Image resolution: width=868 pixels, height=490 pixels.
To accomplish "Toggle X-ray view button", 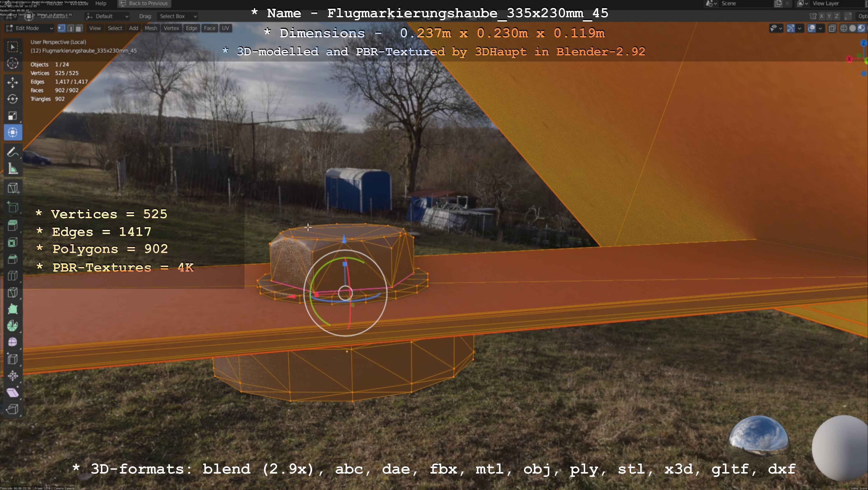I will tap(832, 28).
